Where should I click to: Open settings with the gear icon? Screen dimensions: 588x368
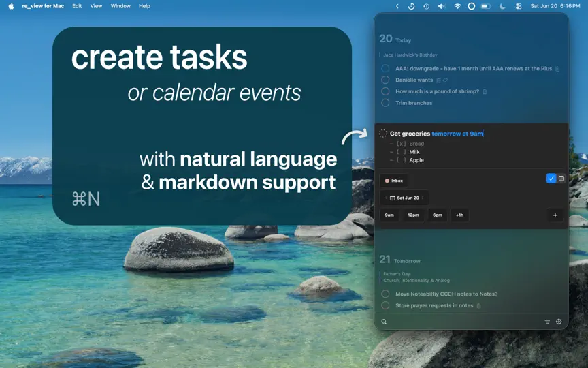coord(559,322)
